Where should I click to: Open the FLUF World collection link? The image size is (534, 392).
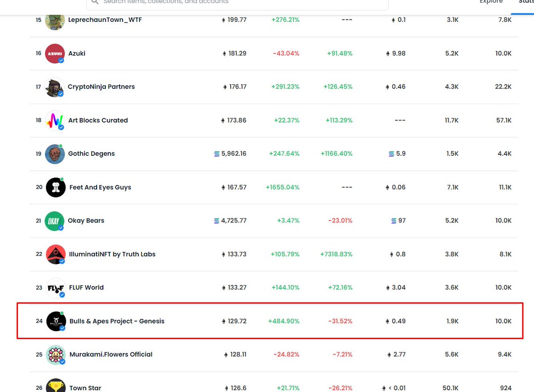[x=86, y=287]
